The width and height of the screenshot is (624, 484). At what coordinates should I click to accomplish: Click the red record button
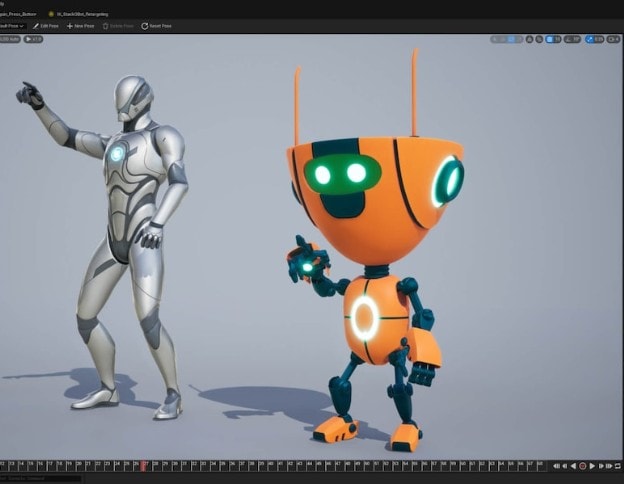coord(583,466)
